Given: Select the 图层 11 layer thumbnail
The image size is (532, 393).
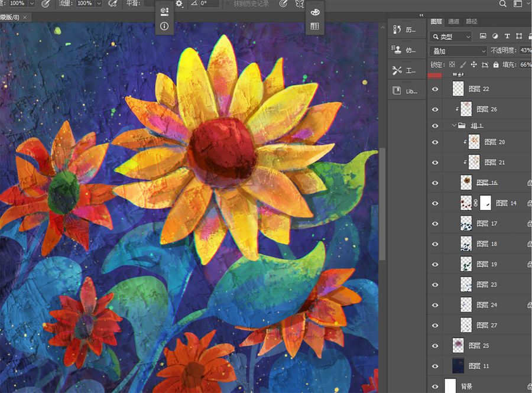Looking at the screenshot, I should click(x=458, y=366).
